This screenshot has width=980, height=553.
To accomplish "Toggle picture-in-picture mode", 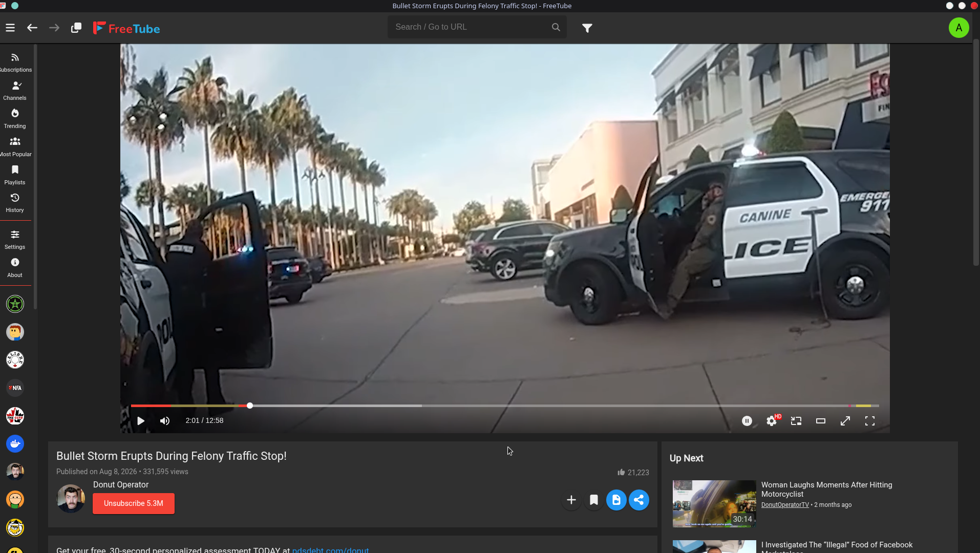I will pyautogui.click(x=796, y=421).
